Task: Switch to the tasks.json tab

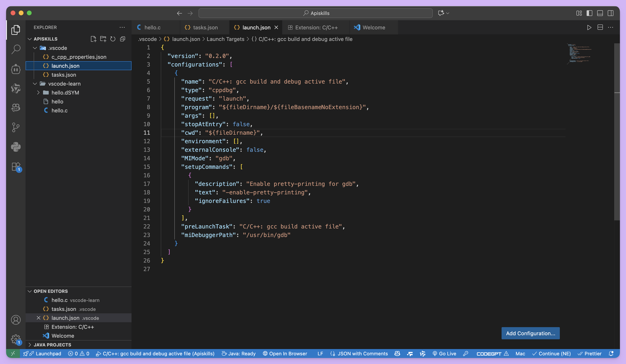Action: pyautogui.click(x=205, y=28)
